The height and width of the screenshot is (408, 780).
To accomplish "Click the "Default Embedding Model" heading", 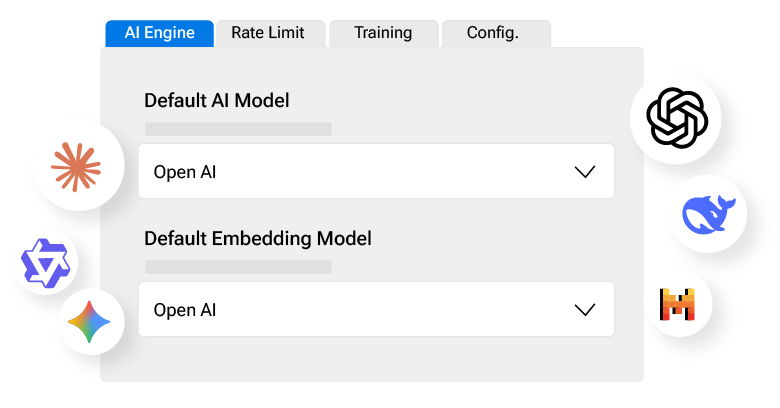I will [x=258, y=239].
